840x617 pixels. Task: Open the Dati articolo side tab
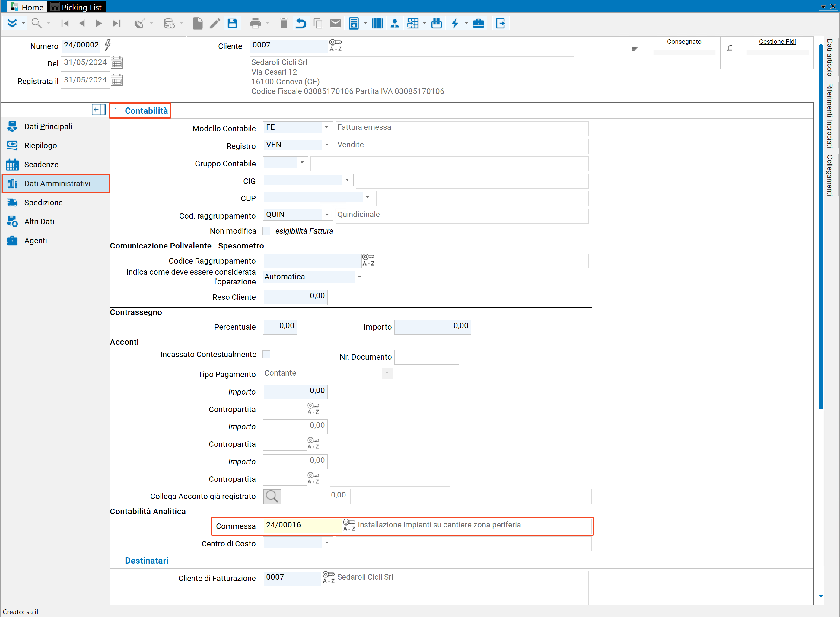[829, 58]
